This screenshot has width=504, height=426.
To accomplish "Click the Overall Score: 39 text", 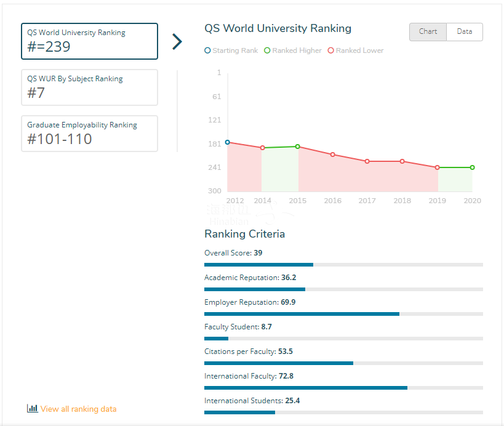I will [233, 253].
